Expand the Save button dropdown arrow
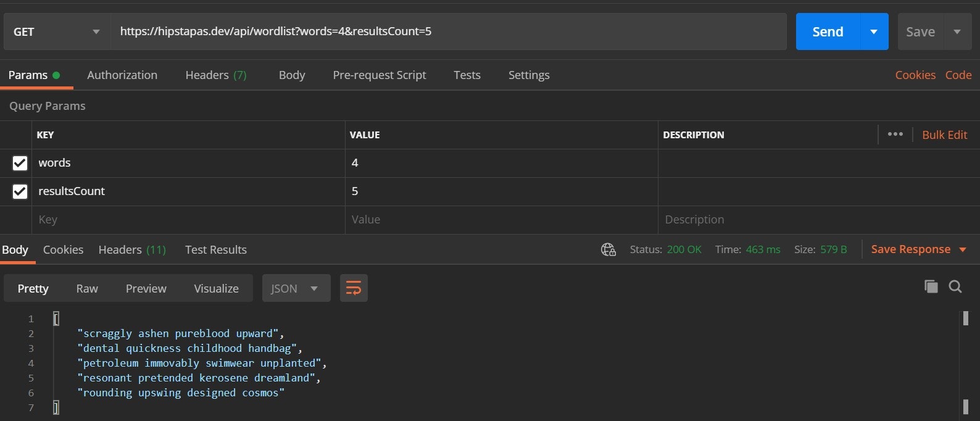 pyautogui.click(x=957, y=31)
